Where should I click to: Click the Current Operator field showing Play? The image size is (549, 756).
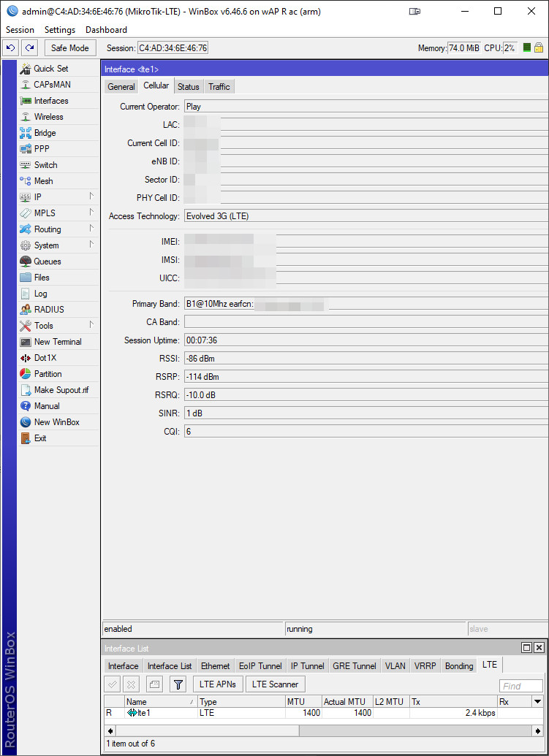366,107
